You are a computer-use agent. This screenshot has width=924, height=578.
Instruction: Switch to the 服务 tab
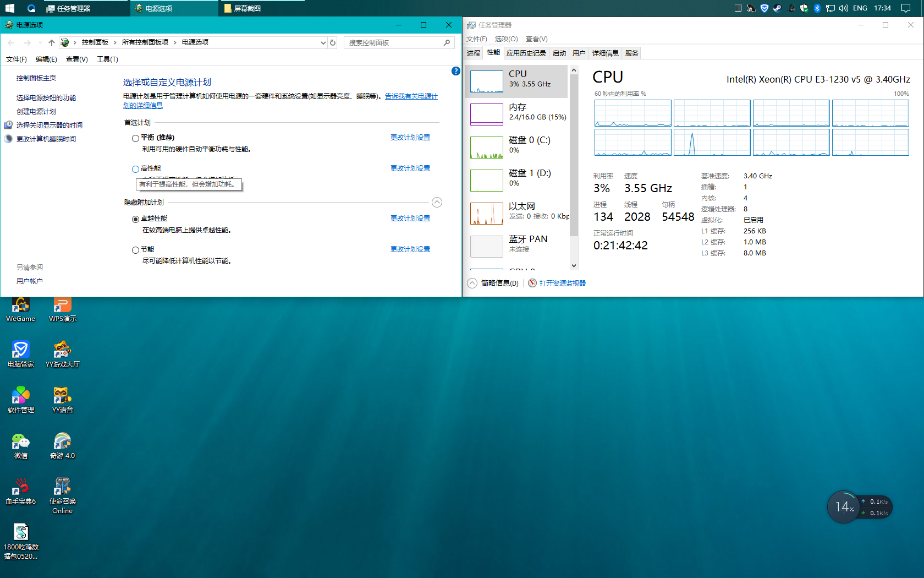pyautogui.click(x=632, y=53)
